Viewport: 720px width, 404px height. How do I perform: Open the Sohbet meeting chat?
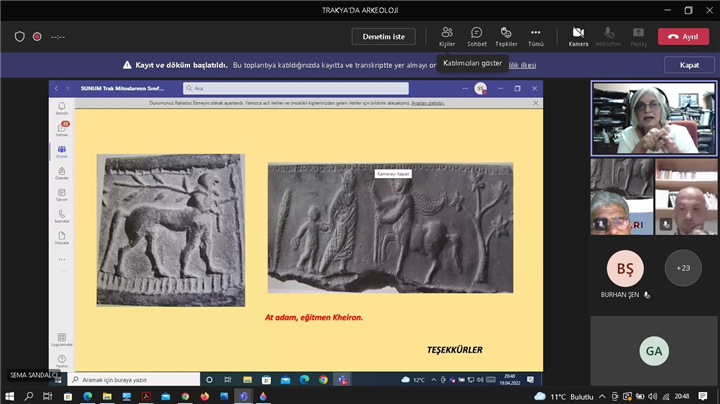[x=477, y=37]
